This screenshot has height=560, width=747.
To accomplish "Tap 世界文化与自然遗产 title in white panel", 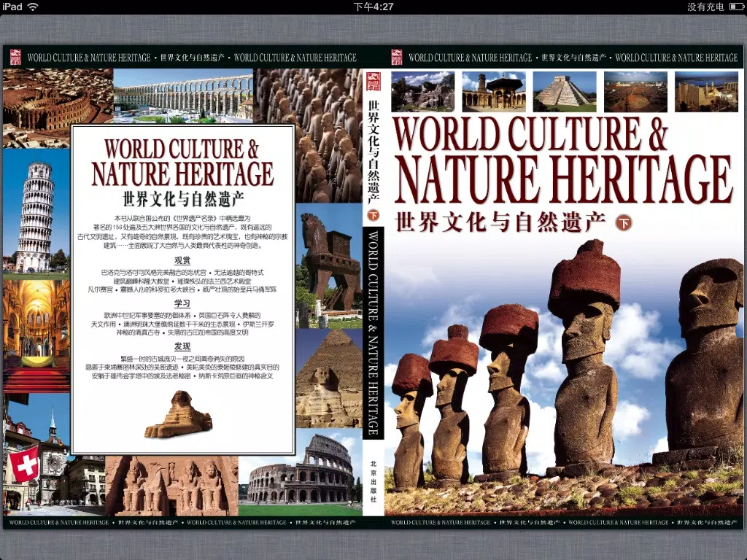I will point(183,199).
